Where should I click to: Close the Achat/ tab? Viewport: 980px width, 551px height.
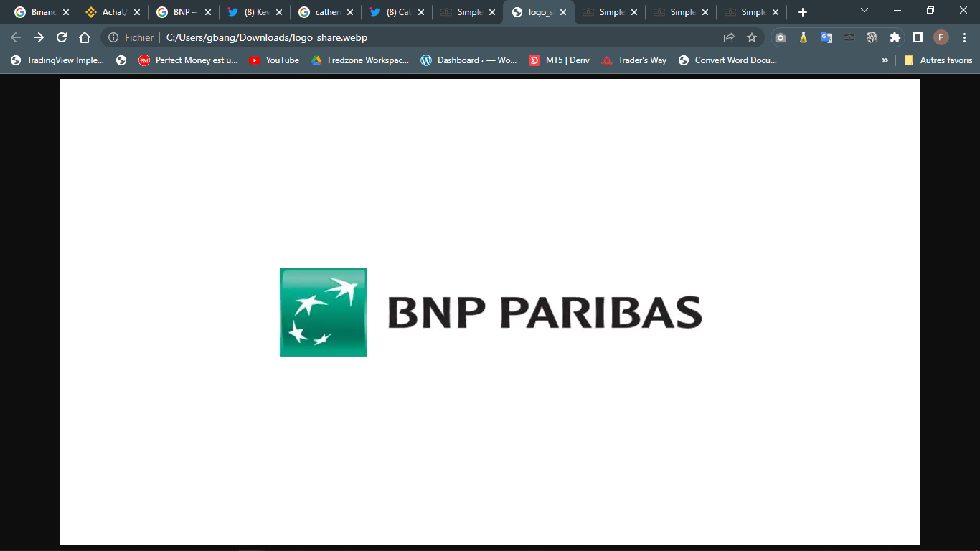click(137, 12)
